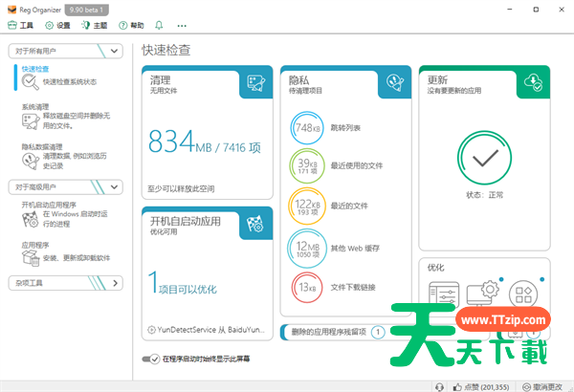Click the 122KB 最近的文件 circle
Screen dimensions: 574x392
pos(307,207)
